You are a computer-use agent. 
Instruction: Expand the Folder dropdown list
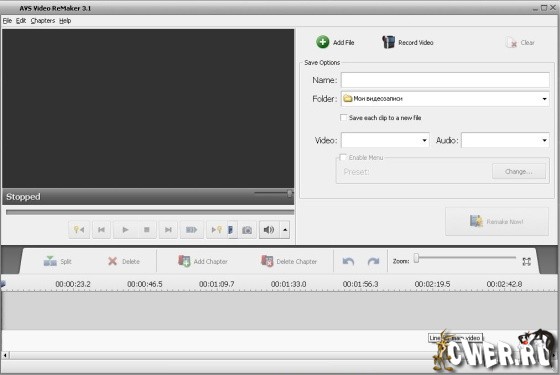tap(544, 99)
